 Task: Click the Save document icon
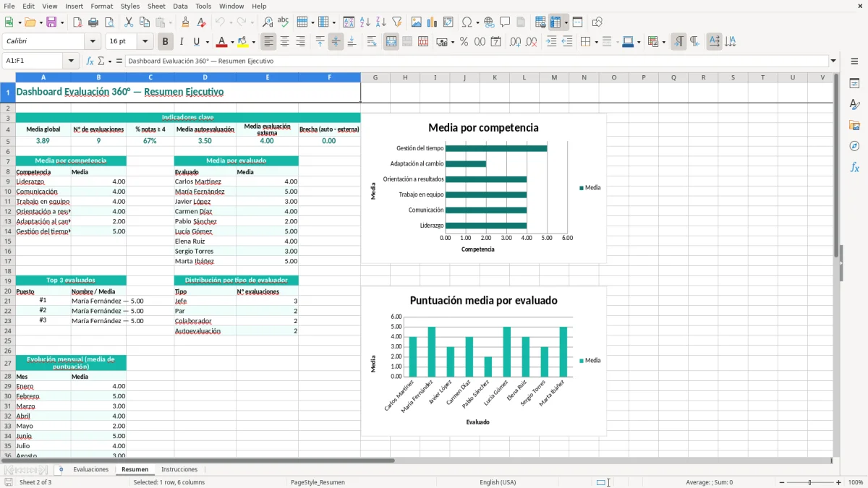(51, 22)
